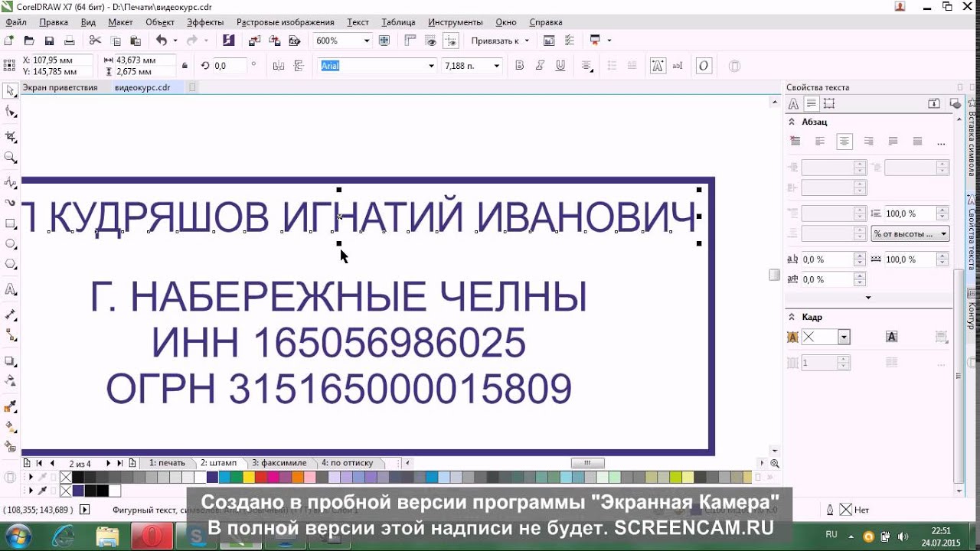Open a file with folder icon
The image size is (980, 551).
(29, 41)
